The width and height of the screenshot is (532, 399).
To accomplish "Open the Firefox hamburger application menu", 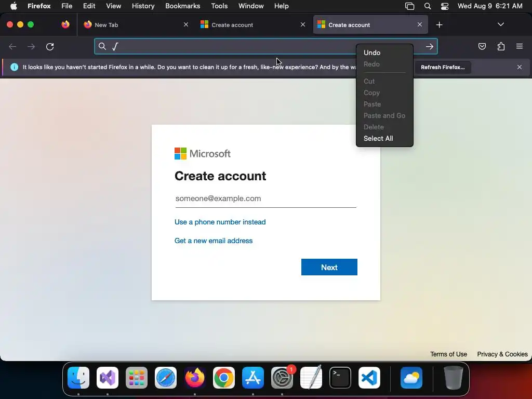I will [x=520, y=46].
